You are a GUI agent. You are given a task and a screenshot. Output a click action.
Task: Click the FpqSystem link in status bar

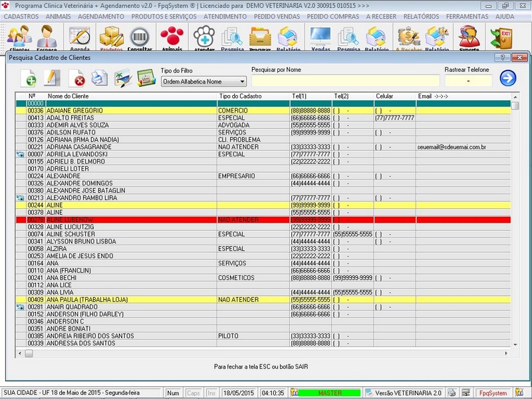(493, 393)
